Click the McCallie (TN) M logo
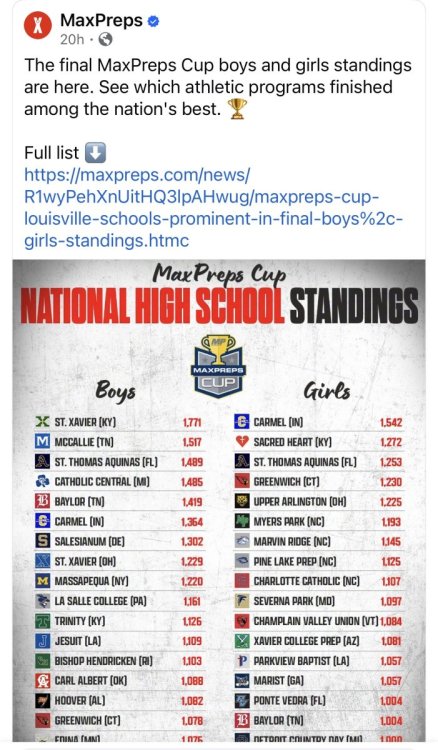 43,441
